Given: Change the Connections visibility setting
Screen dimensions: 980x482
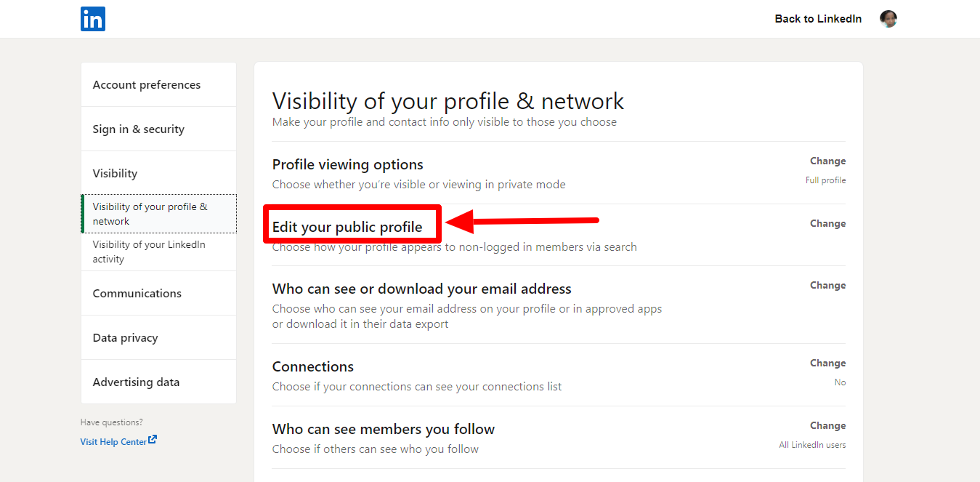Looking at the screenshot, I should (x=827, y=363).
